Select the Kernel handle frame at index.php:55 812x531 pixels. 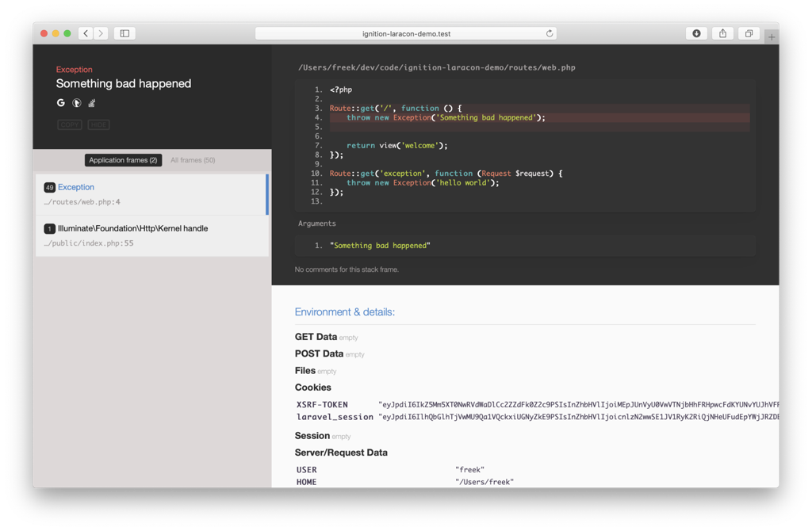tap(151, 235)
